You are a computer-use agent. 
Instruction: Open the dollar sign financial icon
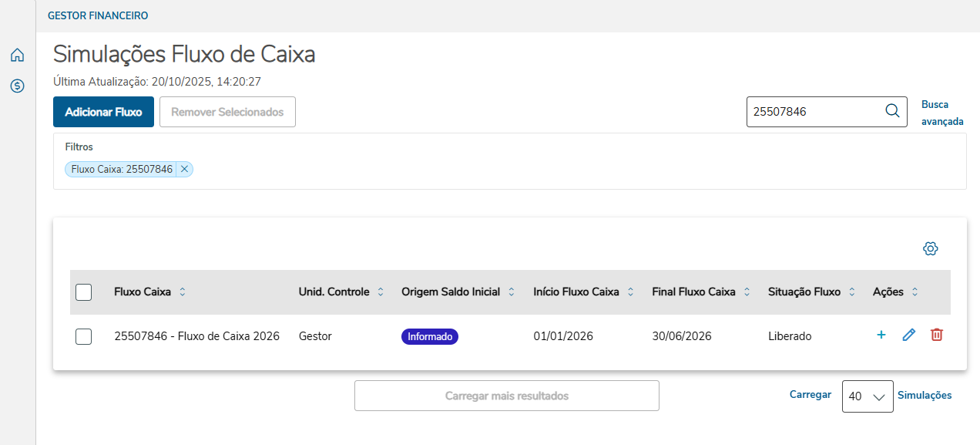[x=17, y=86]
